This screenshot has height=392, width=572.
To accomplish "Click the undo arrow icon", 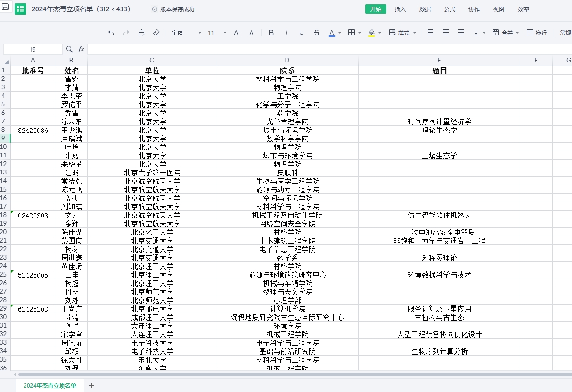I will coord(111,33).
